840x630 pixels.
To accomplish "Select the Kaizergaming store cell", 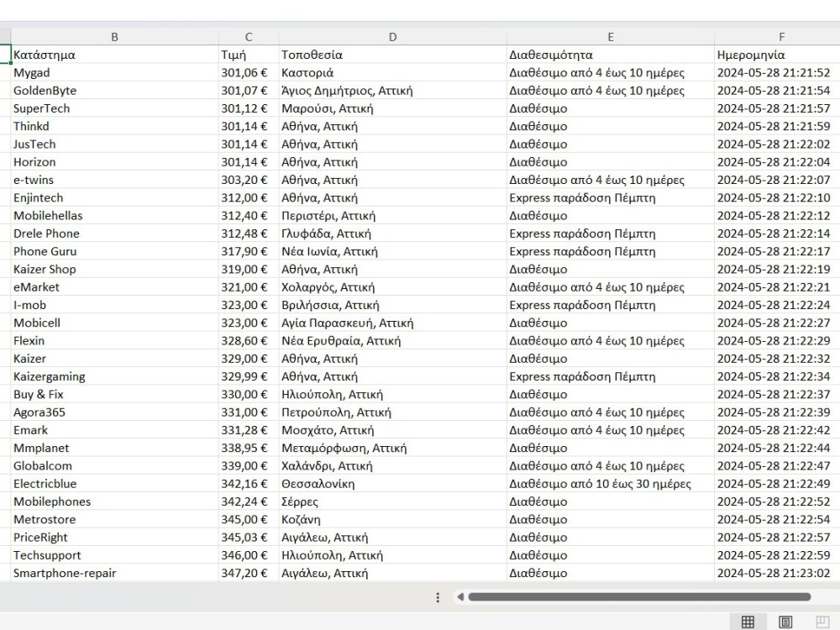I will click(114, 376).
